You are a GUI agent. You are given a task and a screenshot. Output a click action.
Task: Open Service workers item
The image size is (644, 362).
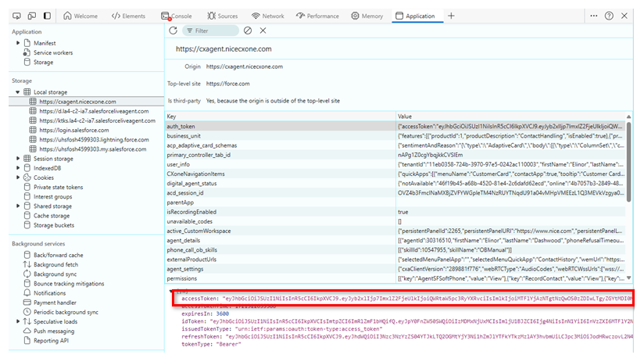[x=53, y=52]
